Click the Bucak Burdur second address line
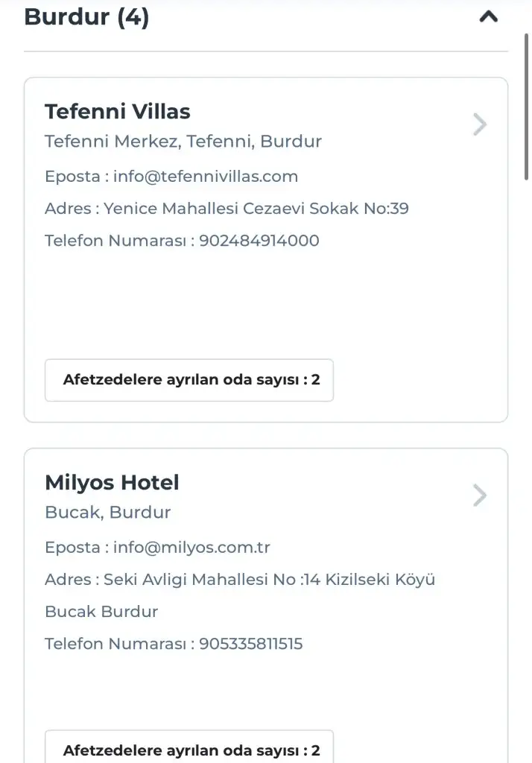This screenshot has height=763, width=532. coord(101,612)
